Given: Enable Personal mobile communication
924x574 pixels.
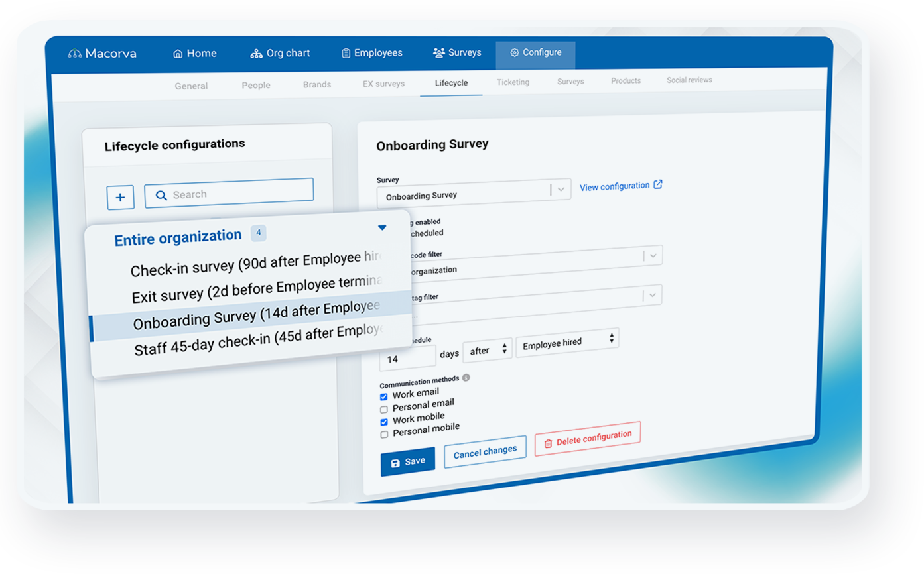Looking at the screenshot, I should 384,433.
